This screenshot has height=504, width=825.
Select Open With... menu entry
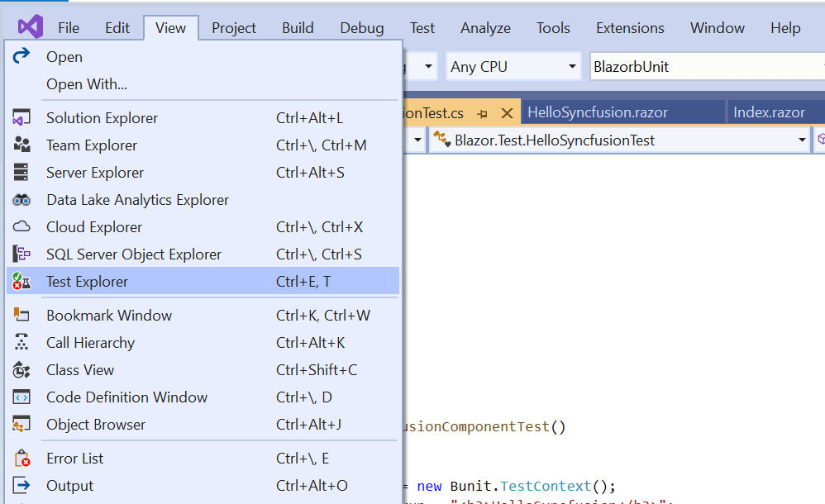203,84
